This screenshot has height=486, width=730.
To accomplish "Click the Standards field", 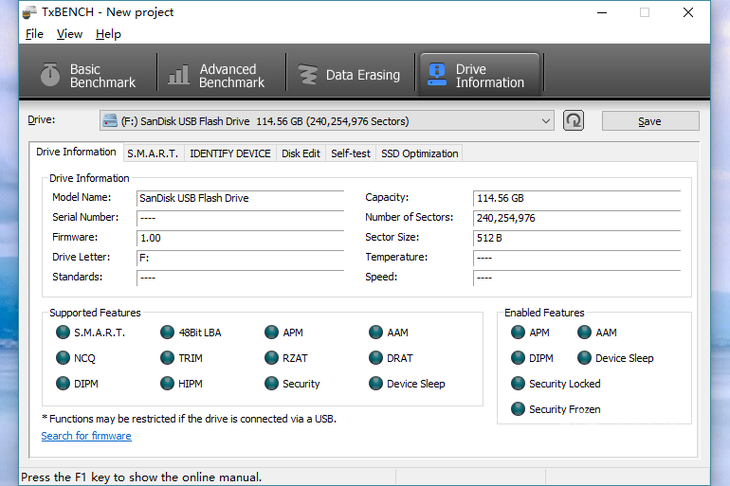I will tap(240, 278).
